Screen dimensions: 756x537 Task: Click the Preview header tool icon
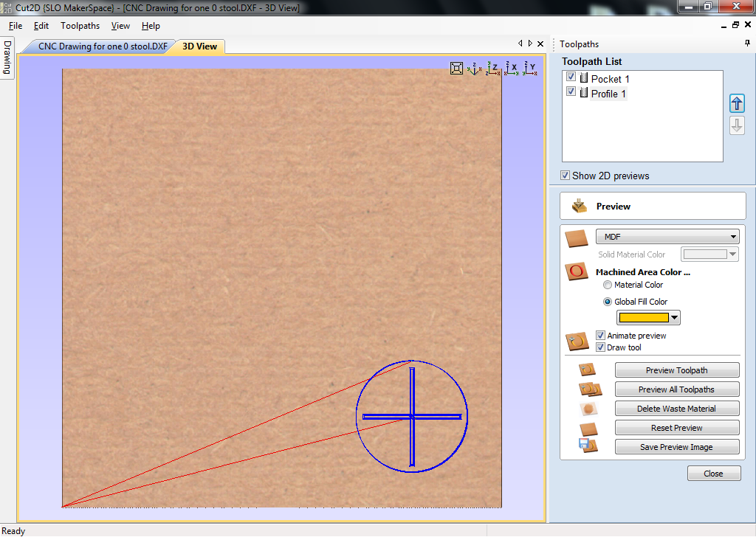coord(579,206)
